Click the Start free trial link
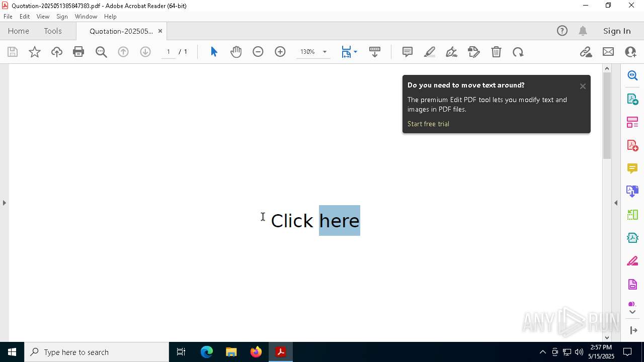Image resolution: width=644 pixels, height=362 pixels. [428, 124]
